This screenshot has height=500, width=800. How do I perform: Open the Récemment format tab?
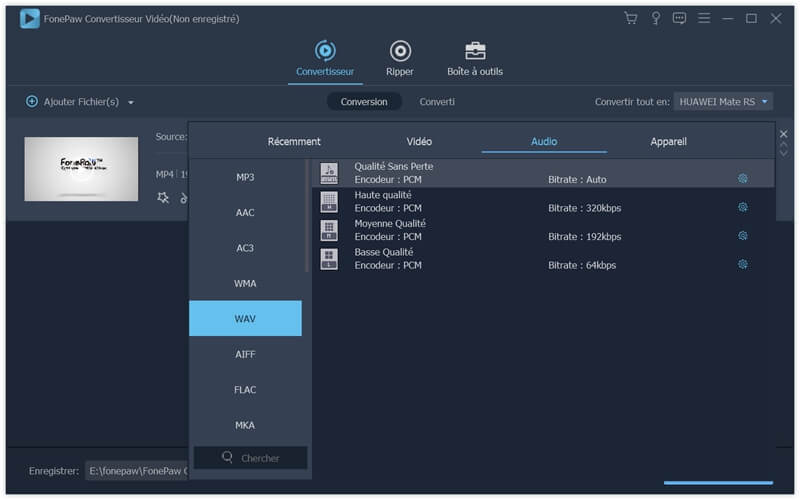(294, 141)
